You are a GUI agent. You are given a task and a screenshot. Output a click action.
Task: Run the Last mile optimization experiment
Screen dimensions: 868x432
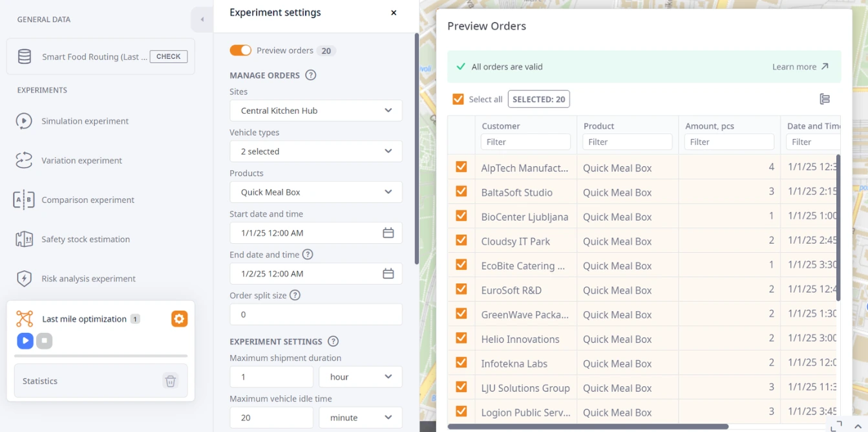click(x=25, y=341)
